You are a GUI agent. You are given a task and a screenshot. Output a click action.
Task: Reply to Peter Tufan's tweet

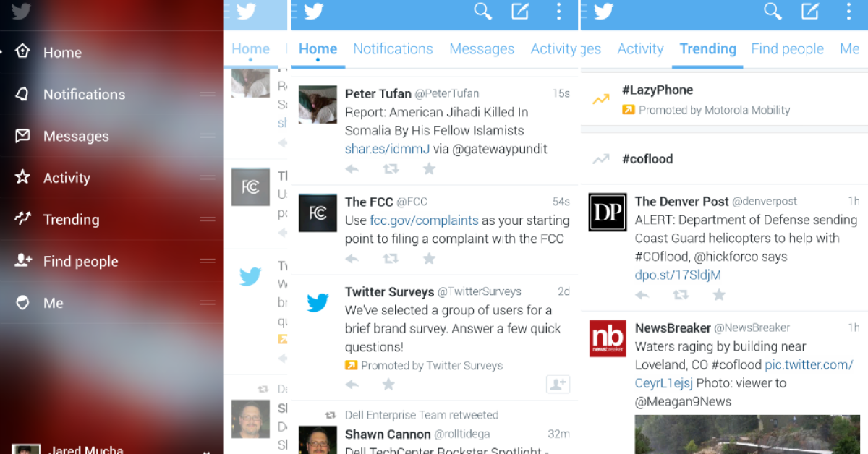tap(352, 169)
